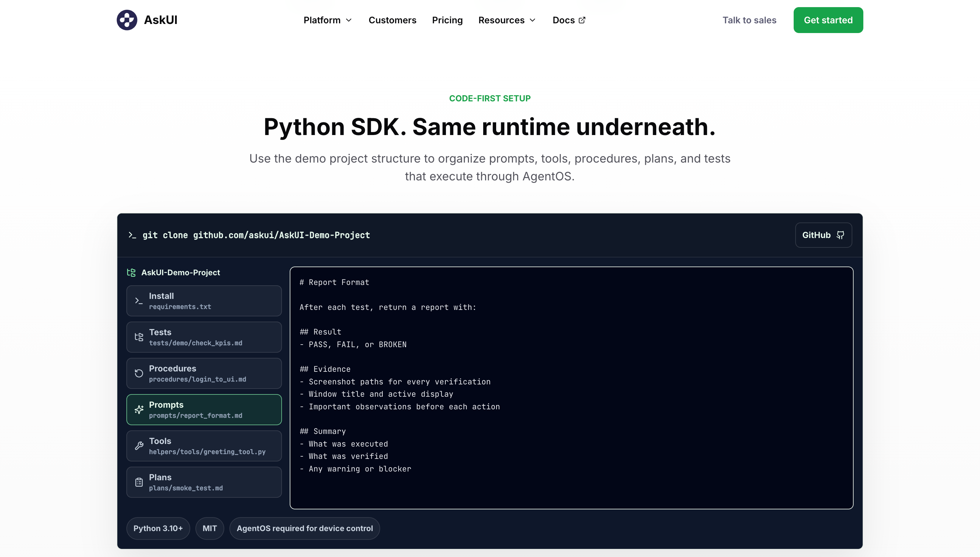
Task: Click the '## Summary' line in code
Action: (323, 432)
